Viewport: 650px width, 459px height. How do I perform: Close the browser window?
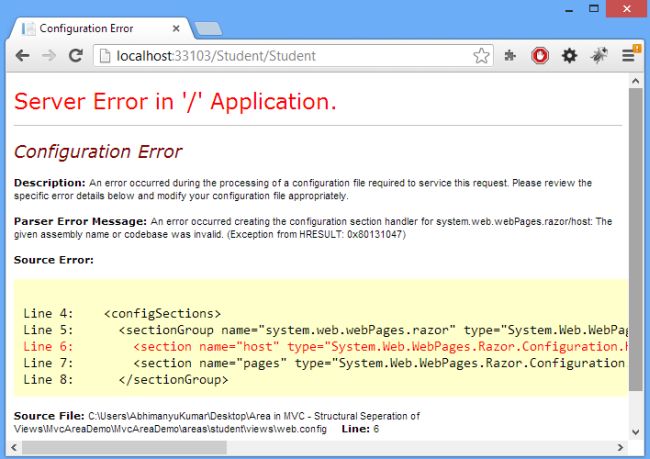tap(627, 9)
